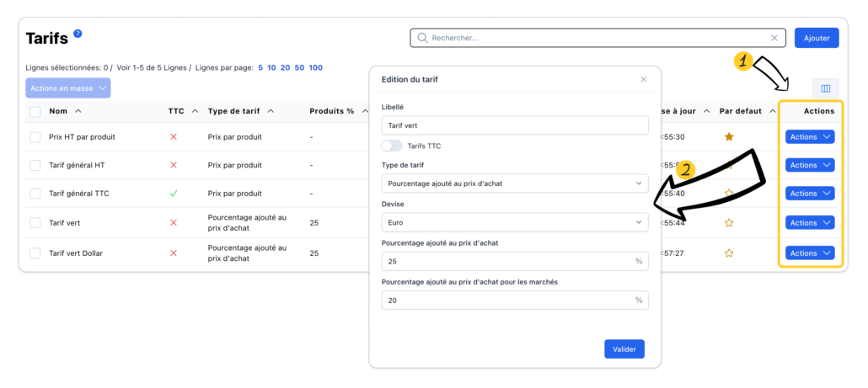The image size is (868, 388).
Task: Check the box for Tarif général HT row
Action: click(35, 165)
